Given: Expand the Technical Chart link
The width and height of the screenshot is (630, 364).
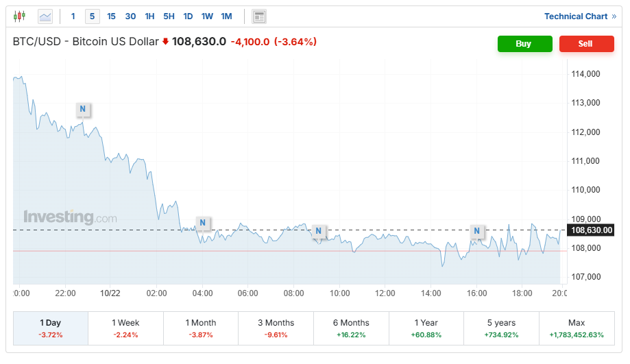Looking at the screenshot, I should [580, 16].
